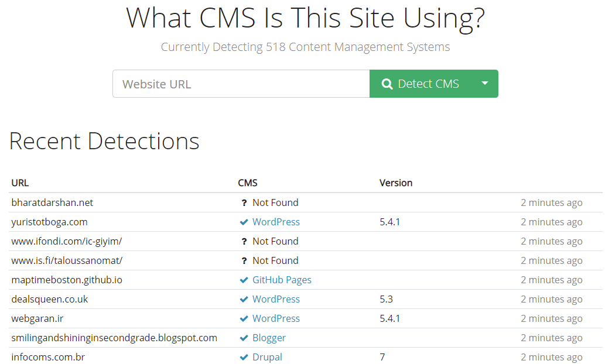Click the checkmark icon beside Drupal

pyautogui.click(x=244, y=357)
